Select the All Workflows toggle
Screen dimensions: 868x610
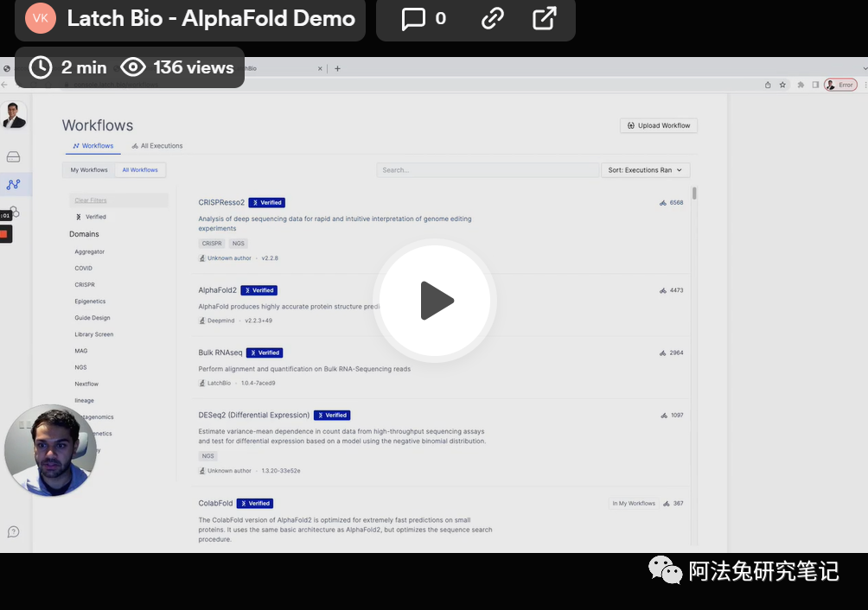pos(140,170)
